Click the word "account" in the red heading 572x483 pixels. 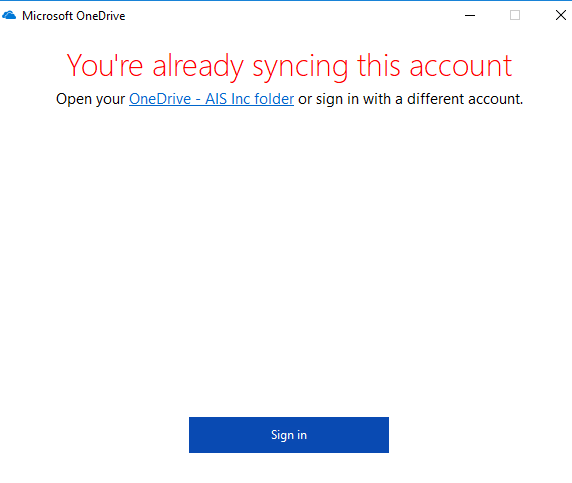click(x=461, y=66)
